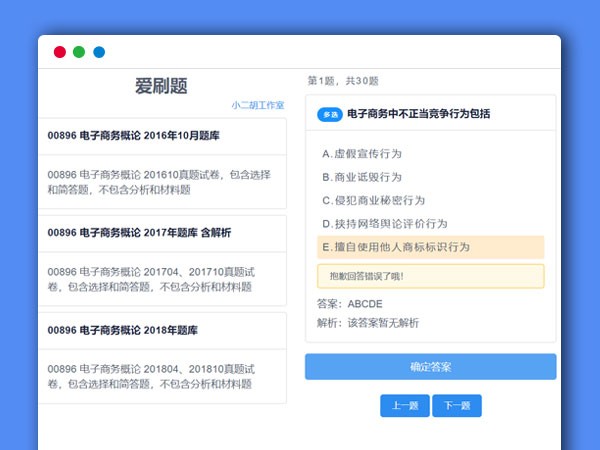Open the 小二胡工作室 link
Viewport: 600px width, 450px height.
coord(258,105)
